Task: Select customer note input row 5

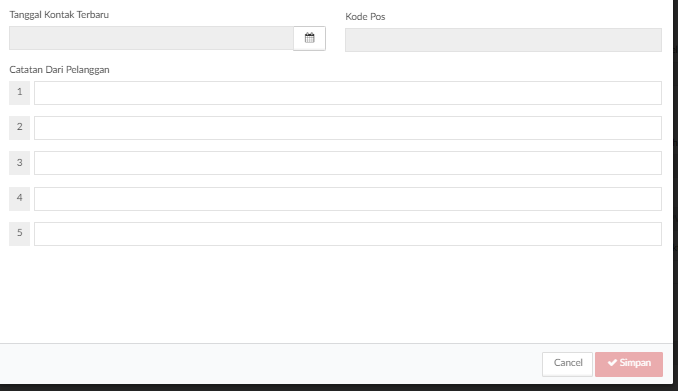Action: [348, 234]
